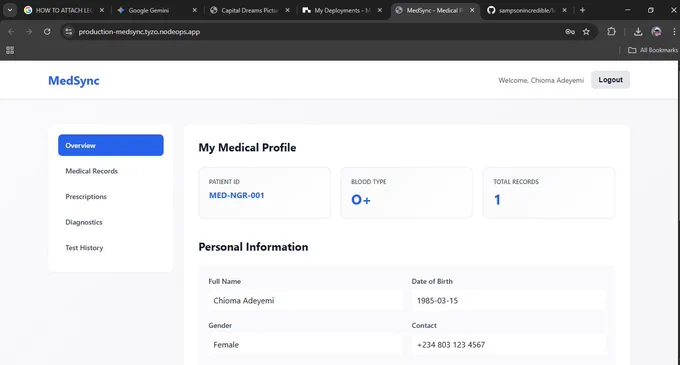Click the Full Name field Chioma Adeyemi
680x365 pixels.
[x=305, y=300]
